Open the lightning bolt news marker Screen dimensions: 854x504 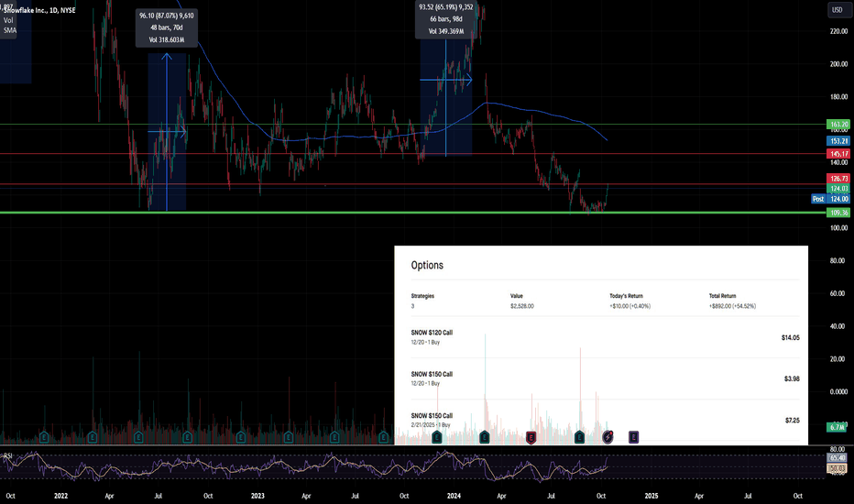[608, 437]
